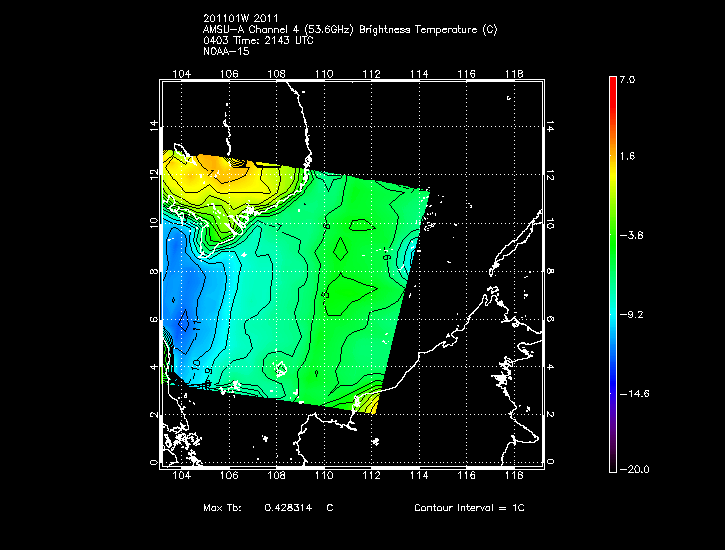Click the "10" latitude label on left axis
The image size is (725, 550).
coord(154,223)
